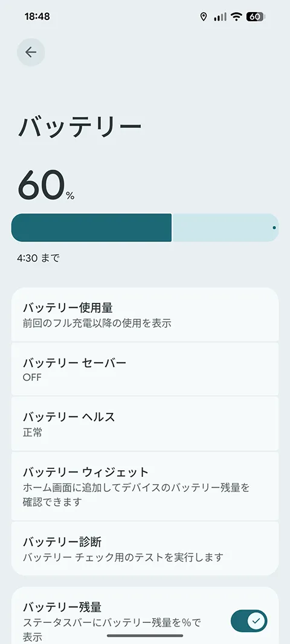Tap the 18:48 clock in status bar
The height and width of the screenshot is (644, 290).
tap(37, 16)
